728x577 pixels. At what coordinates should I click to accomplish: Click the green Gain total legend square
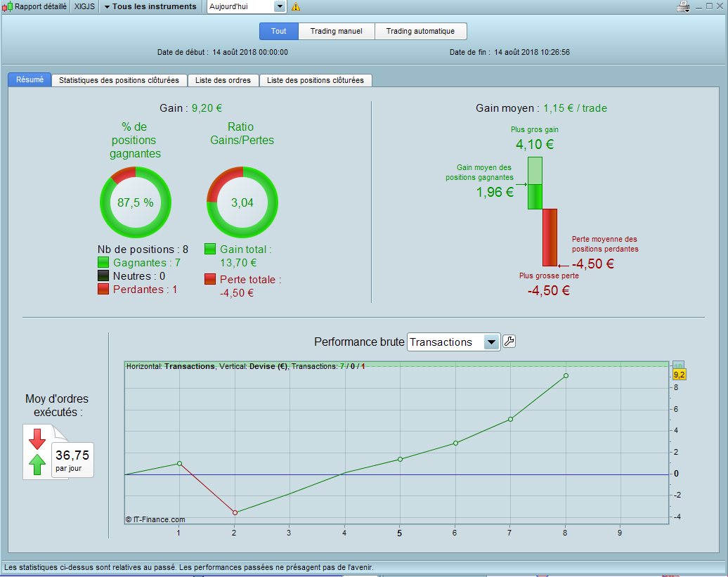pos(210,249)
